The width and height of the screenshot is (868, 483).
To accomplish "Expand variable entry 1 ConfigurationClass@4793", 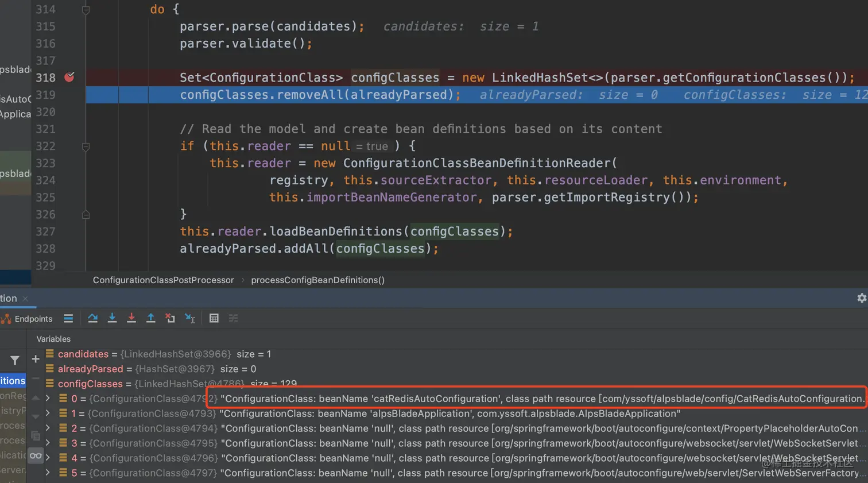I will click(48, 414).
